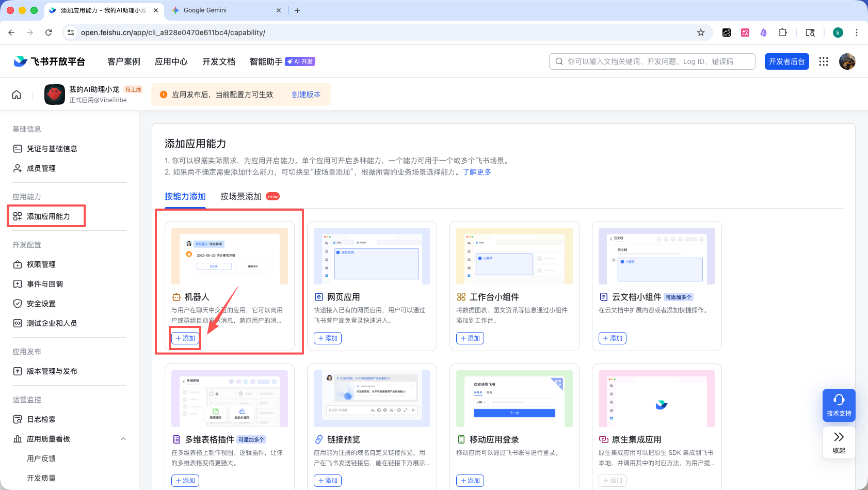
Task: Open the apps grid icon in header
Action: click(x=824, y=61)
